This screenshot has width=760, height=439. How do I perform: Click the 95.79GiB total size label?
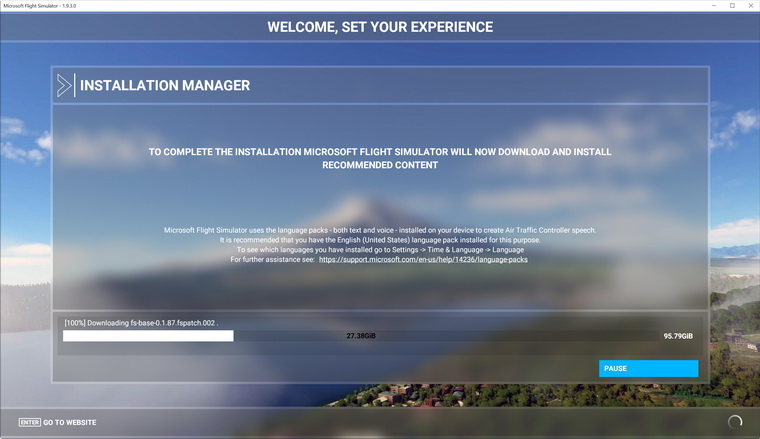pos(677,336)
